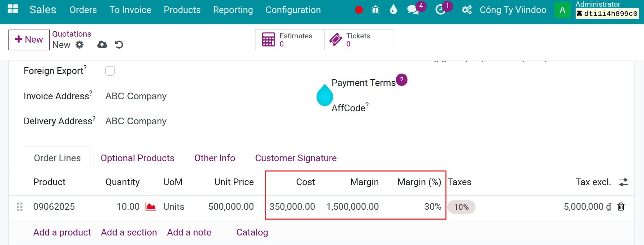Click Add a note link
Screen dimensions: 644x245
(189, 232)
